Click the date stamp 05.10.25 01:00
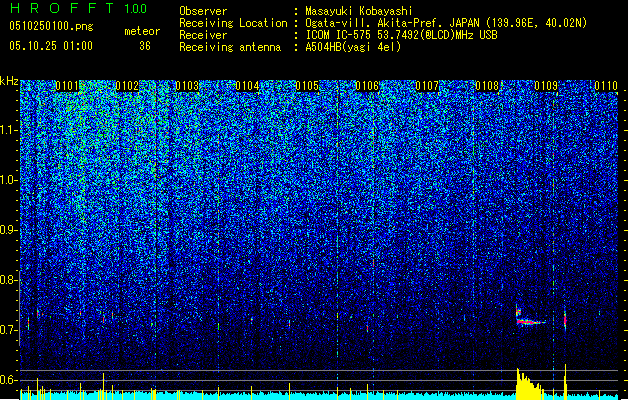 [51, 46]
